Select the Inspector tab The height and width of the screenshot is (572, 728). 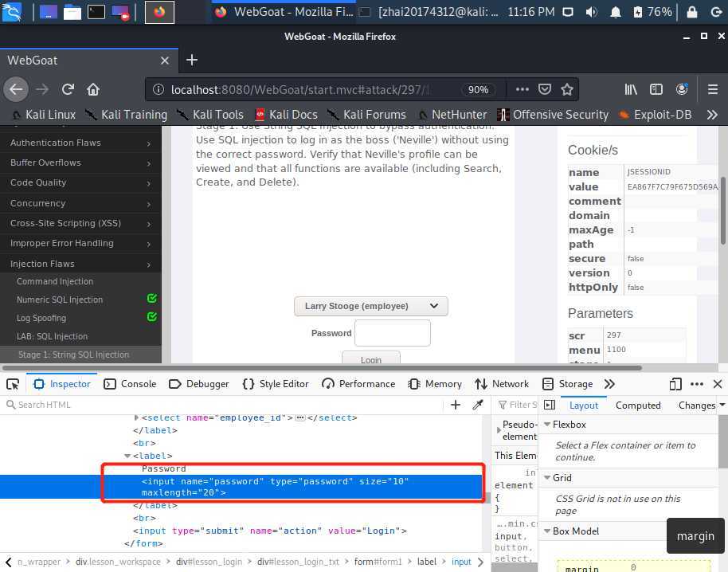click(62, 384)
